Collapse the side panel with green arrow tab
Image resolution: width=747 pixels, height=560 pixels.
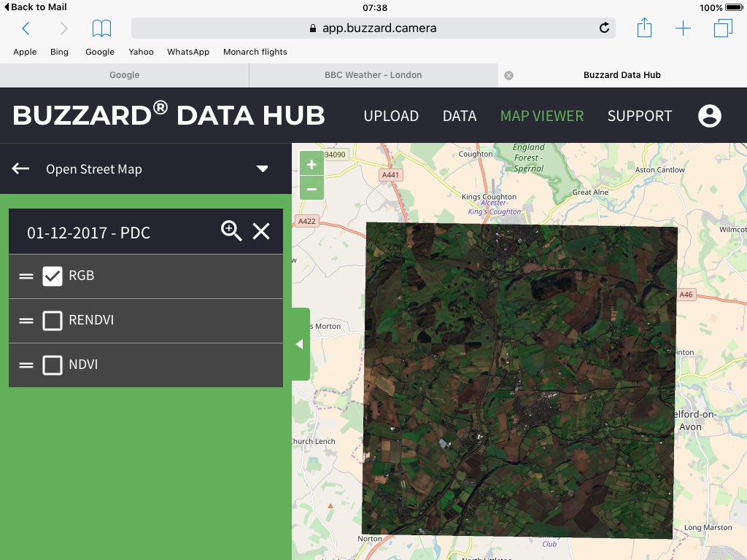coord(300,344)
